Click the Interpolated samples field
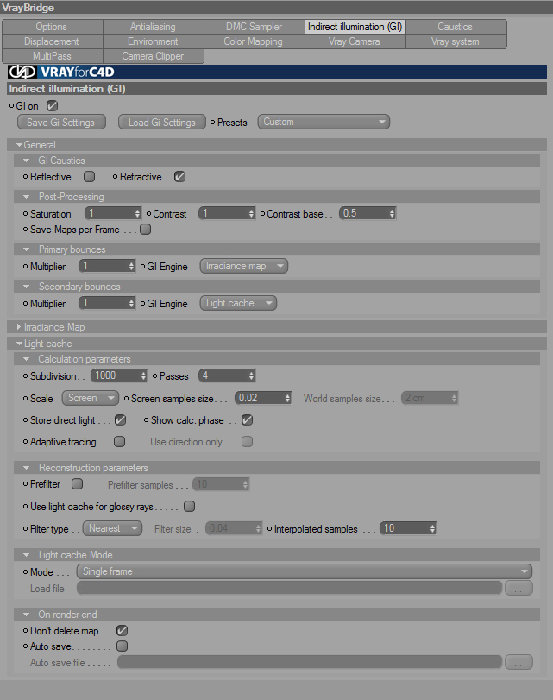Screen dimensions: 553x700 click(408, 529)
